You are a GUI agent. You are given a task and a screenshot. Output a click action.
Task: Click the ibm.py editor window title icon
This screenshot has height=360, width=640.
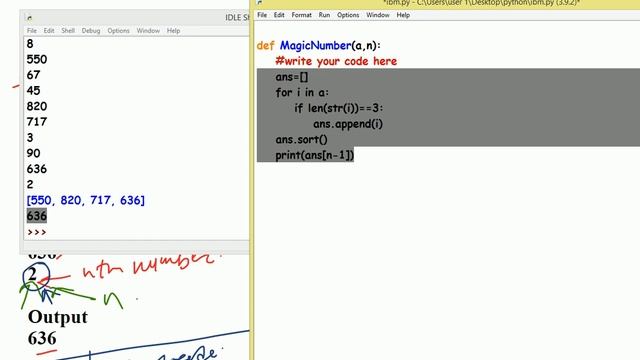tap(260, 2)
